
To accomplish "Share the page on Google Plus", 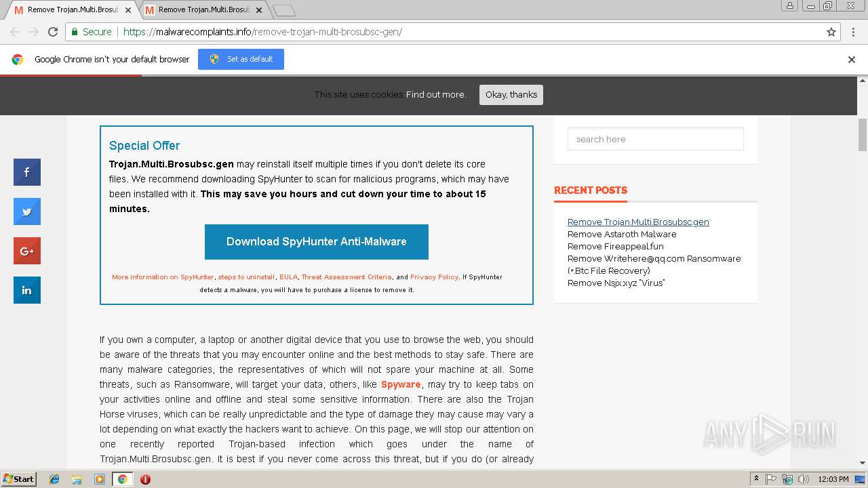I will pos(27,251).
